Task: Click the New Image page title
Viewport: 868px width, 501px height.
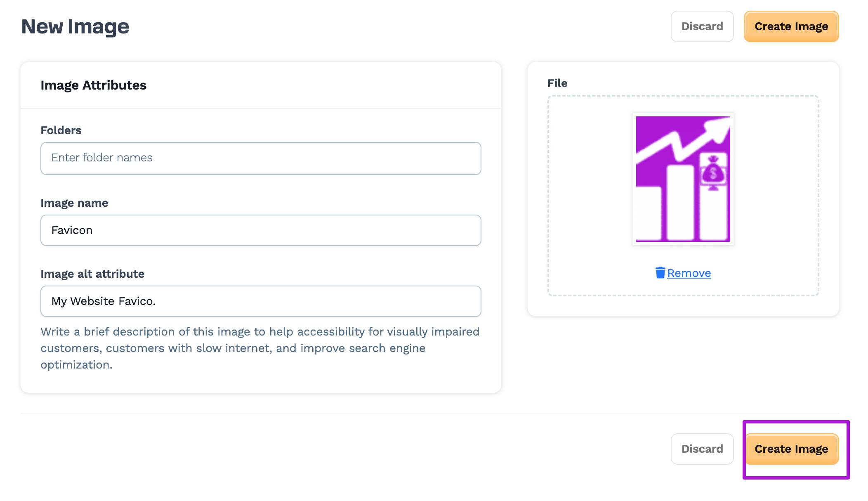Action: [x=75, y=26]
